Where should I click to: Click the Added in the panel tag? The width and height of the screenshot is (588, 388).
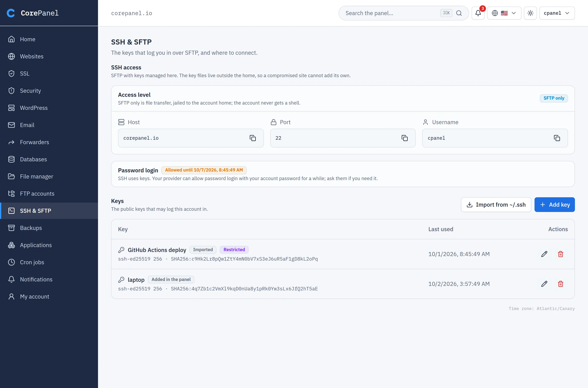tap(171, 280)
